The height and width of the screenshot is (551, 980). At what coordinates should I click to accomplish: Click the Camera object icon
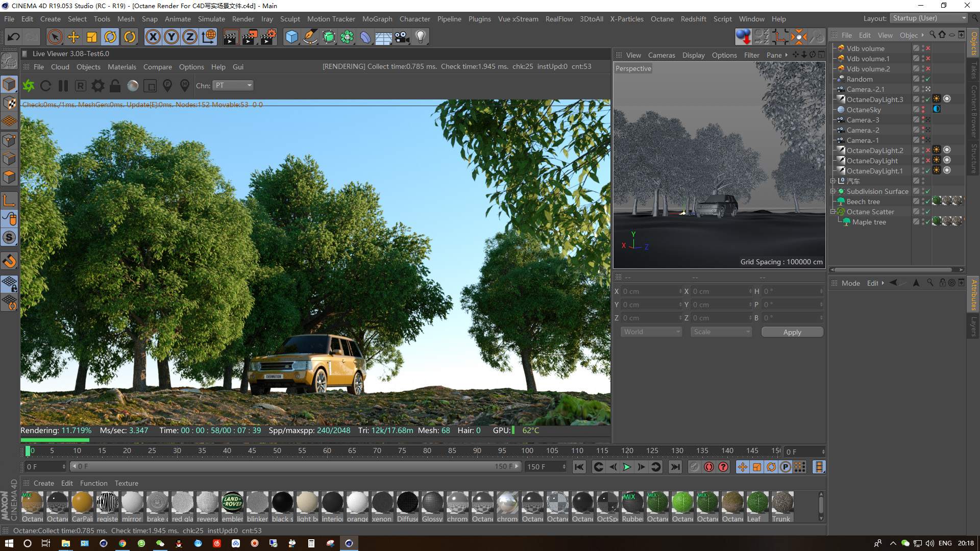[x=402, y=37]
